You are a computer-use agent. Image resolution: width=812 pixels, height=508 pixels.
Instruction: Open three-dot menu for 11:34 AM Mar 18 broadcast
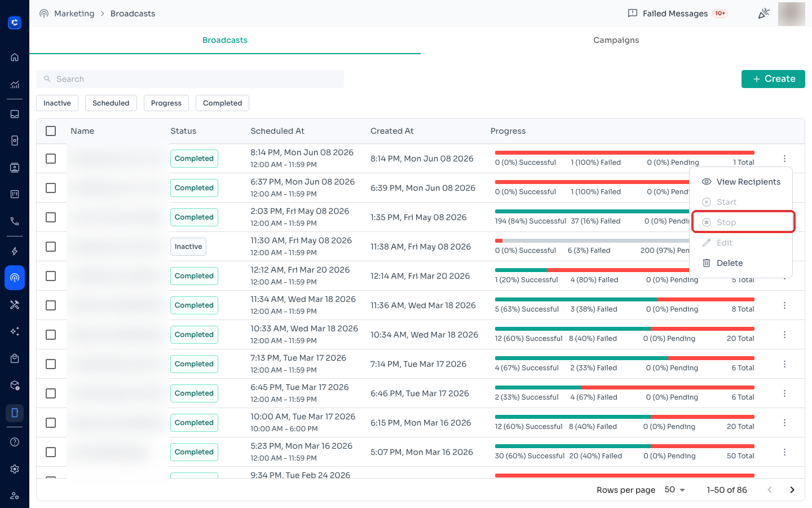point(784,305)
